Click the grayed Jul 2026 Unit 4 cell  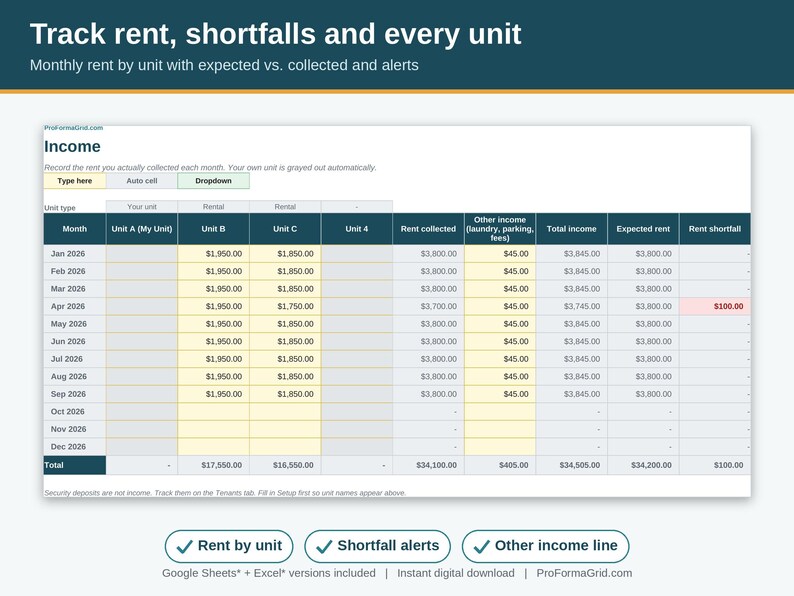(x=356, y=359)
